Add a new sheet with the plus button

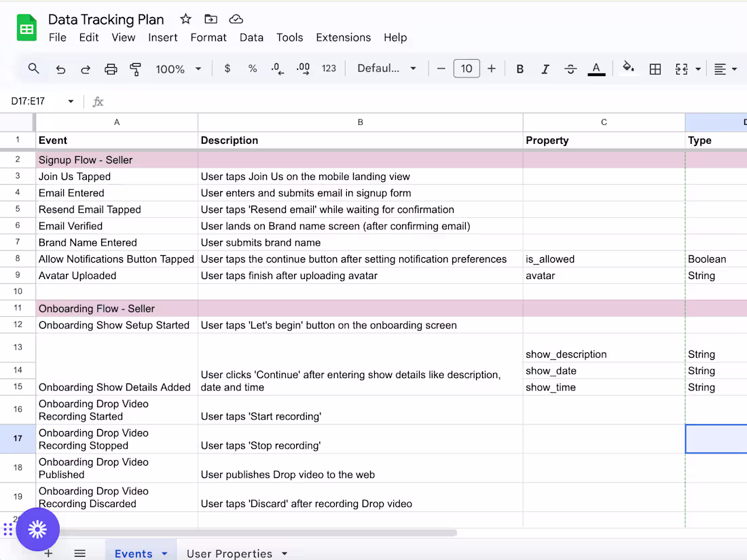click(x=48, y=553)
